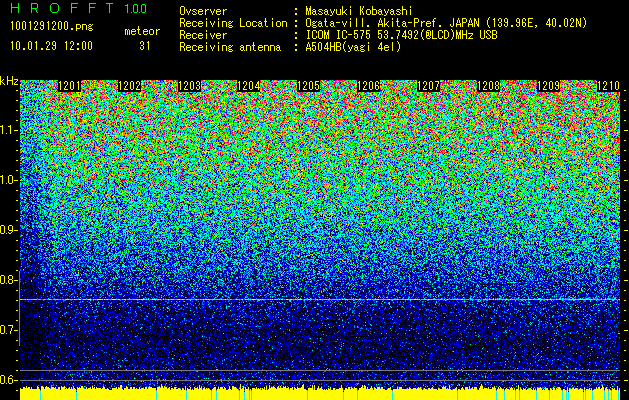
Task: Click the 1.1 kHz axis tick label
Action: click(8, 130)
